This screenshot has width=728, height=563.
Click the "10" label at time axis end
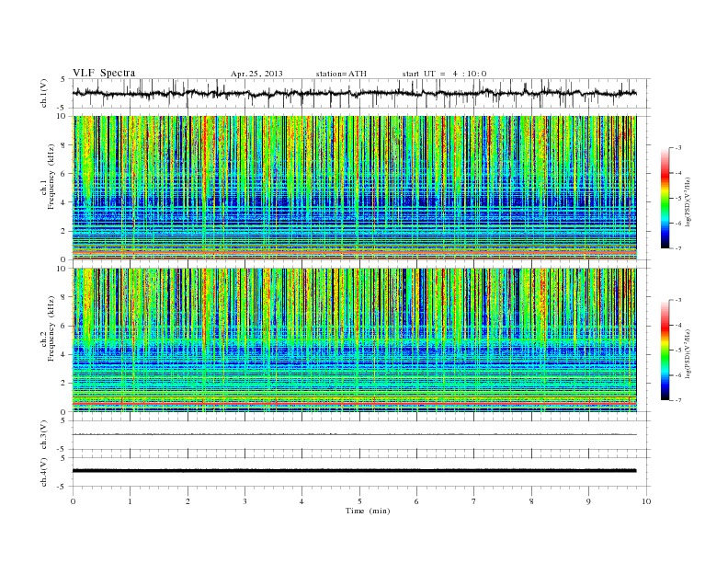coord(646,501)
